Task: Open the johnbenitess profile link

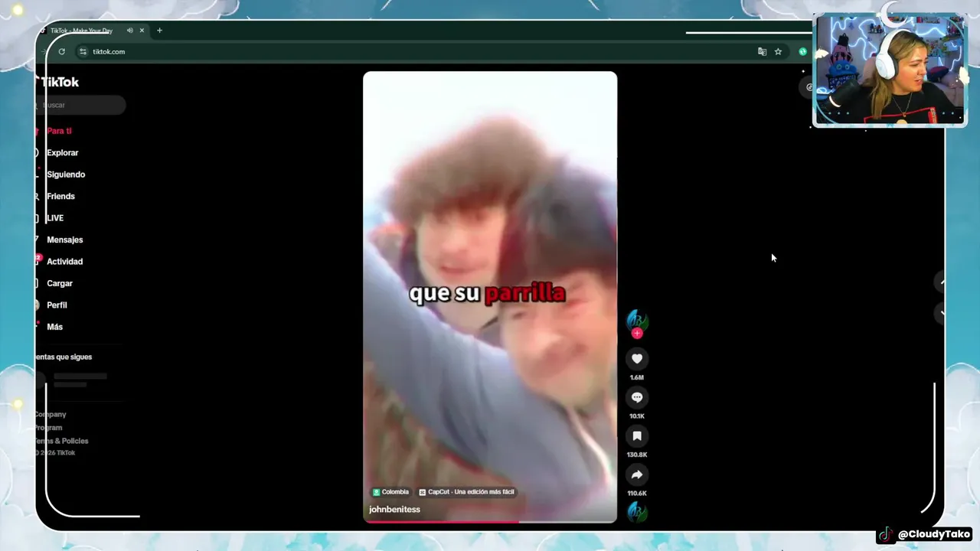Action: [x=394, y=510]
